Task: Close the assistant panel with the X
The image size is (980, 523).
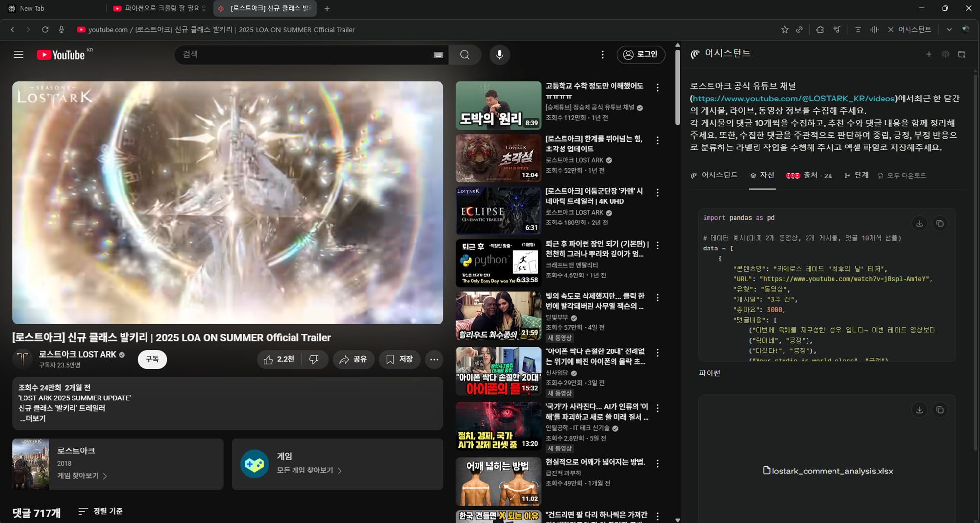Action: (891, 30)
